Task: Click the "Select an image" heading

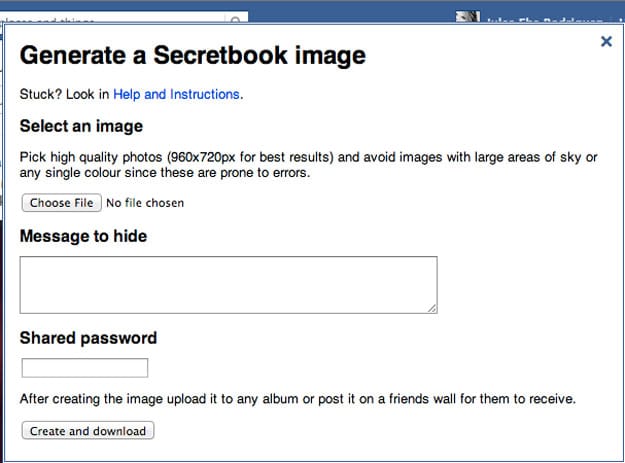Action: pyautogui.click(x=81, y=126)
